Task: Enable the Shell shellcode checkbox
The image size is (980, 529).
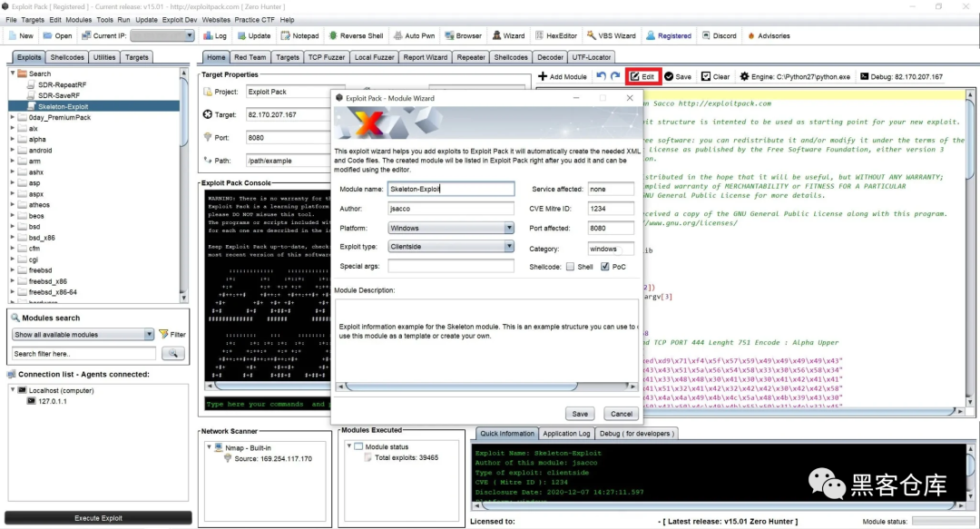Action: [570, 267]
